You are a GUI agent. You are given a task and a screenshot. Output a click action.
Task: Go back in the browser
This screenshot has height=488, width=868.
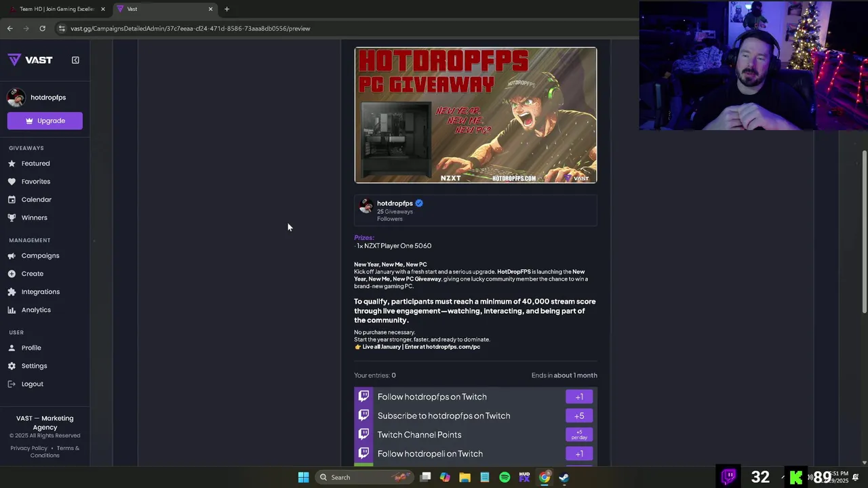tap(9, 28)
